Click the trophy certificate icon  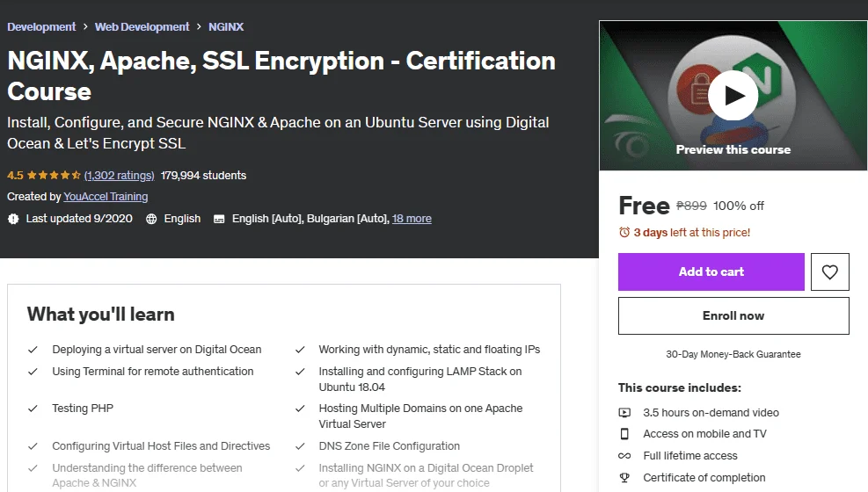tap(624, 478)
